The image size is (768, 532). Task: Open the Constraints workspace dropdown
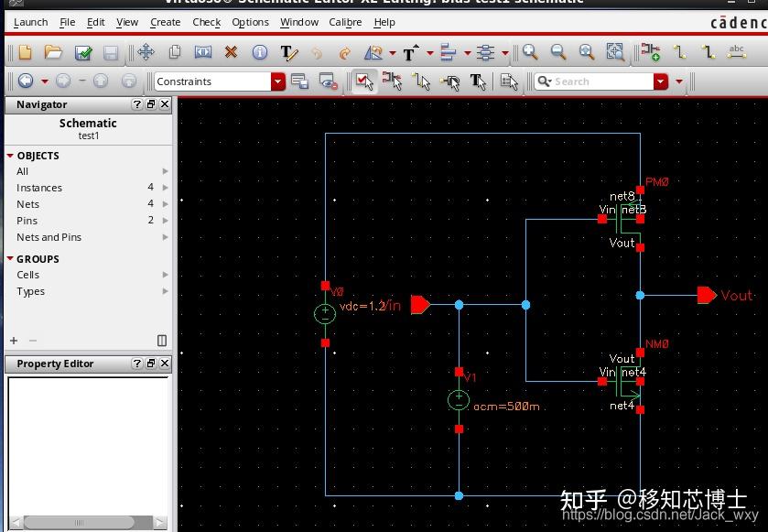277,81
